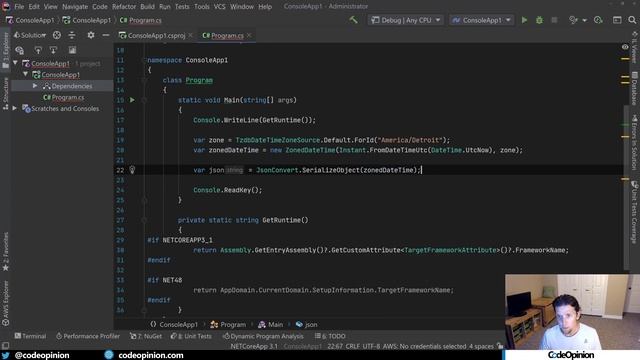Click the profiling run icon beside Stop
The image size is (640, 360).
tap(573, 20)
